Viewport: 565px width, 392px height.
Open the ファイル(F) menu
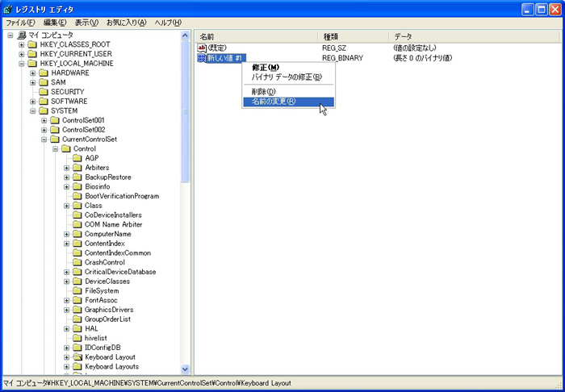20,23
